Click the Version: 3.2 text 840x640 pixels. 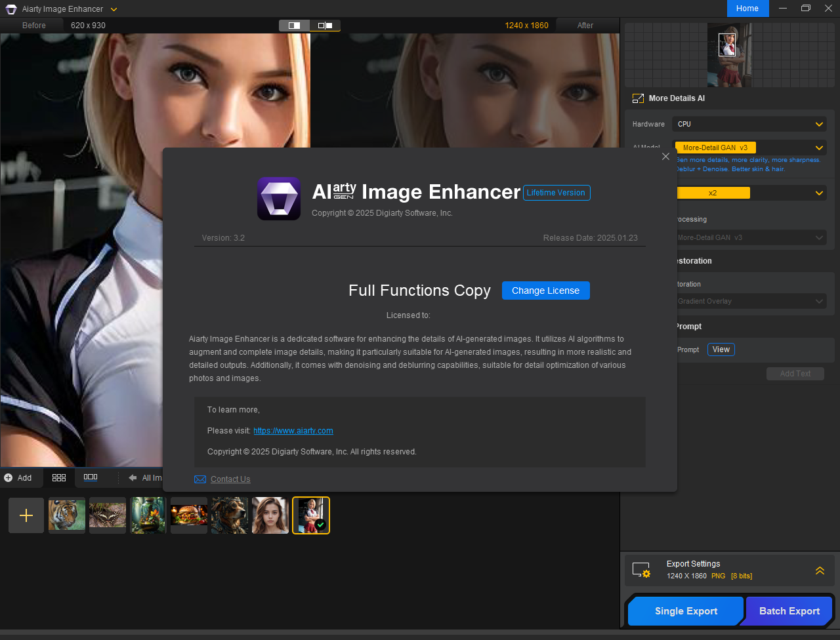223,238
